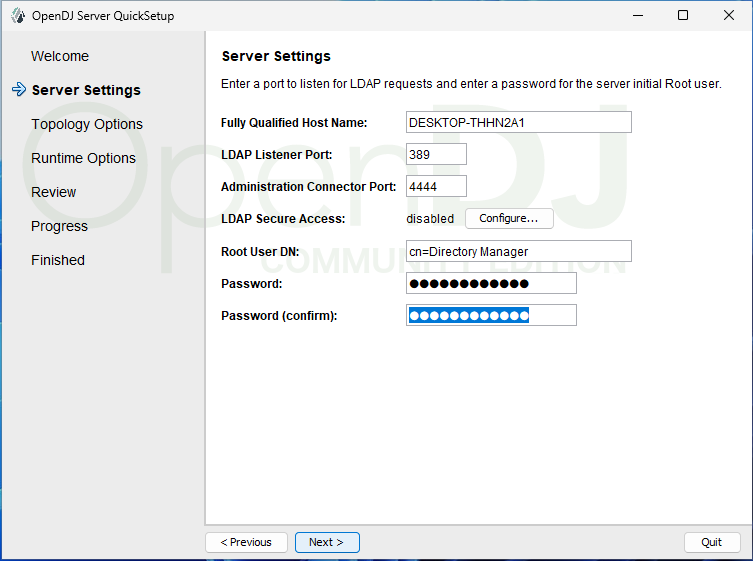Go back with the Previous button
Viewport: 753px width, 561px height.
(246, 542)
